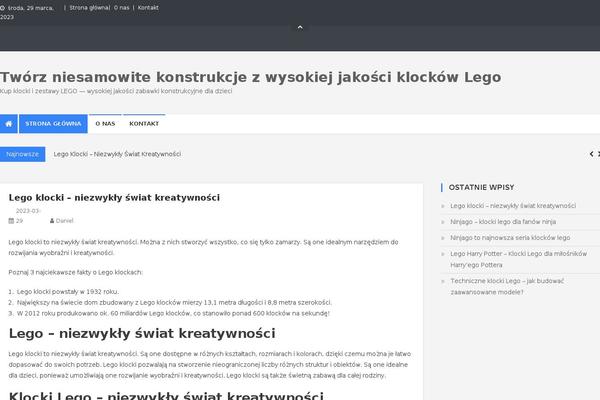Screen dimensions: 600x400
Task: Click fact about the largest Lego house
Action: 174,302
